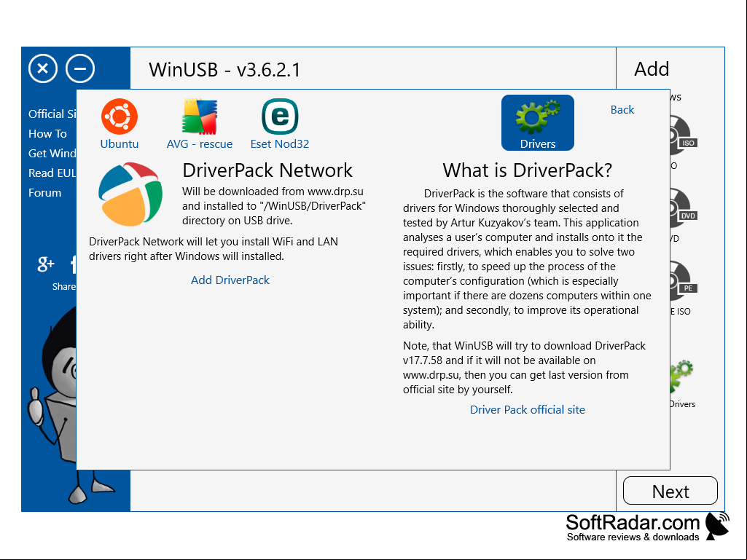Screen dimensions: 747x560
Task: Open the How To sidebar link
Action: [47, 134]
